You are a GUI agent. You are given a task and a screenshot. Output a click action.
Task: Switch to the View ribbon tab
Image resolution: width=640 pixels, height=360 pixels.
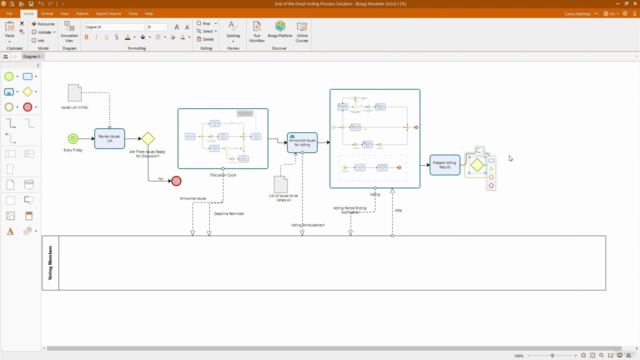coord(64,13)
